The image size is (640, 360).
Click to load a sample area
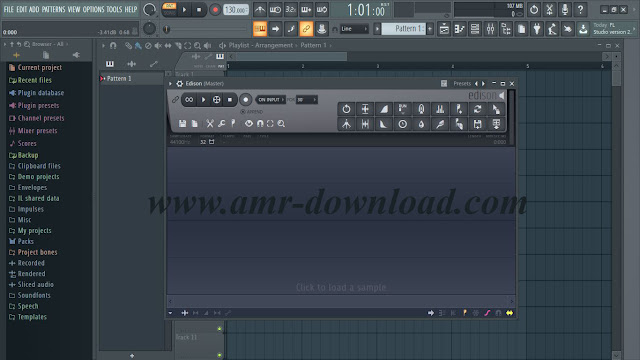pyautogui.click(x=341, y=287)
